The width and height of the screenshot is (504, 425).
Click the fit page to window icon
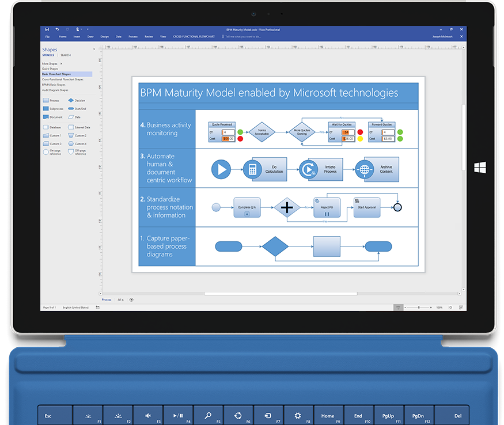[x=450, y=308]
